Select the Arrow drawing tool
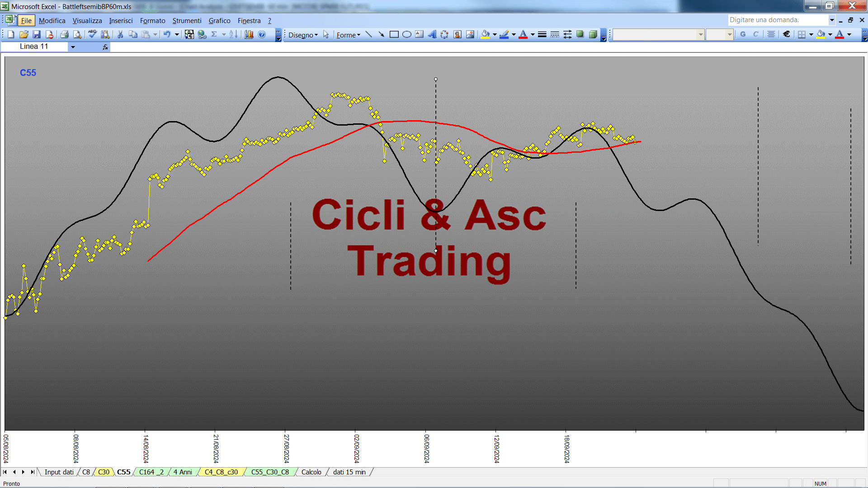 (x=381, y=34)
